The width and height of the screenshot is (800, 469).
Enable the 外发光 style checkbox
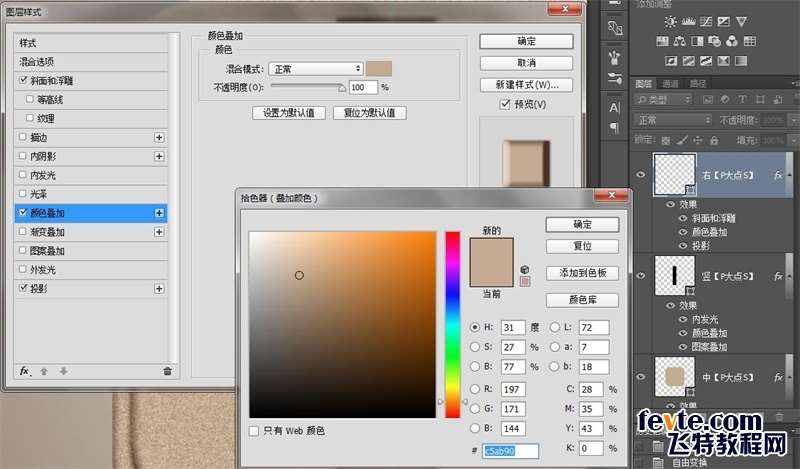[x=22, y=269]
